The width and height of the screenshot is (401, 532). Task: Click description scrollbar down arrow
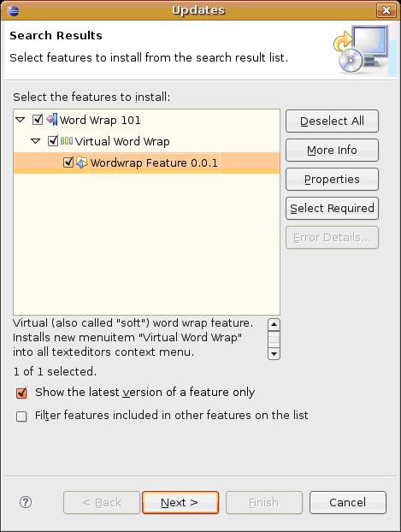pyautogui.click(x=274, y=354)
